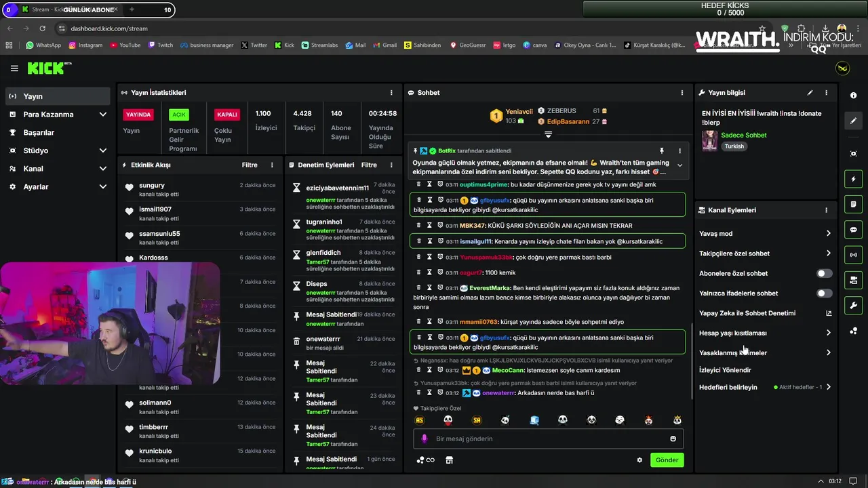
Task: Open Etkinlik Akışı three-dot options menu
Action: (x=272, y=165)
